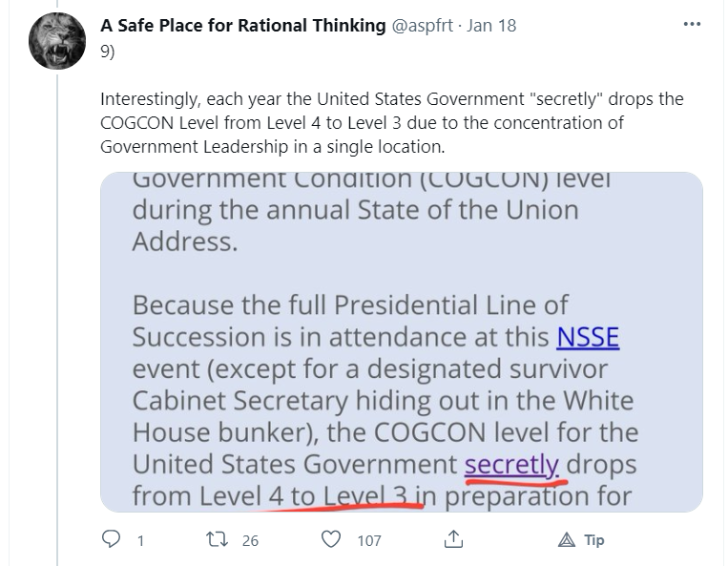
Task: Like the tweet with the heart icon
Action: pyautogui.click(x=331, y=539)
